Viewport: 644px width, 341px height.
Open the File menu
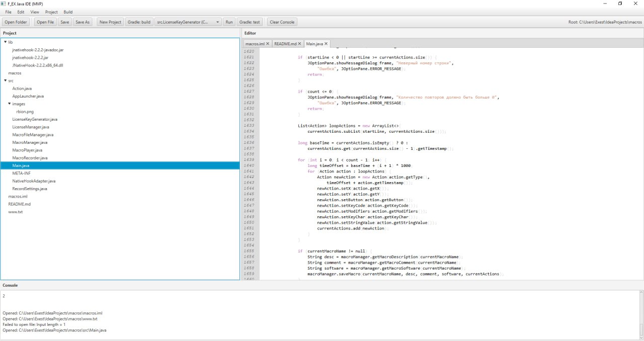(x=9, y=12)
